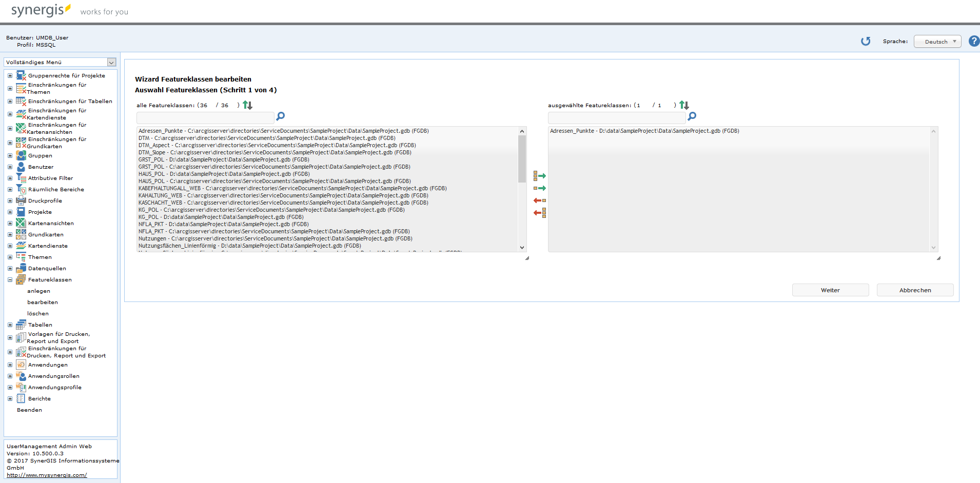Toggle sorting of alle Featureklassen list
This screenshot has width=980, height=483.
click(x=247, y=105)
